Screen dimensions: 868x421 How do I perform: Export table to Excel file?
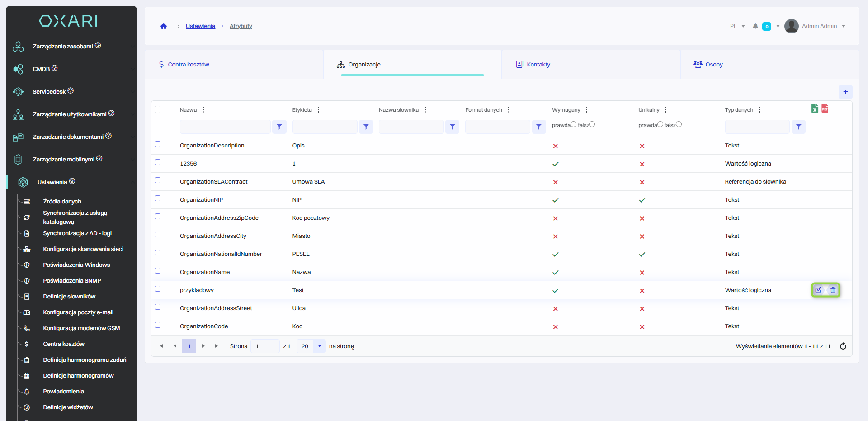click(815, 109)
